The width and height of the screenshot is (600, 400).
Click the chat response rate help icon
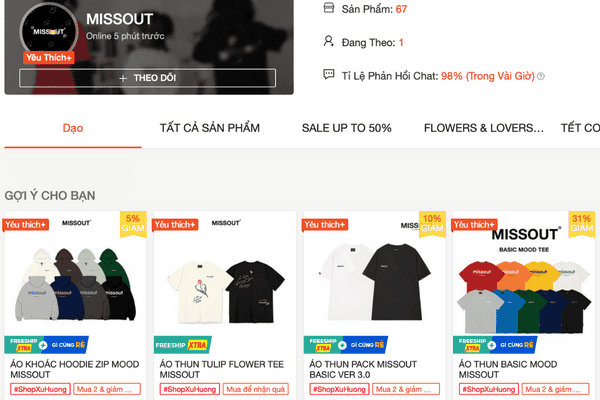click(x=540, y=76)
